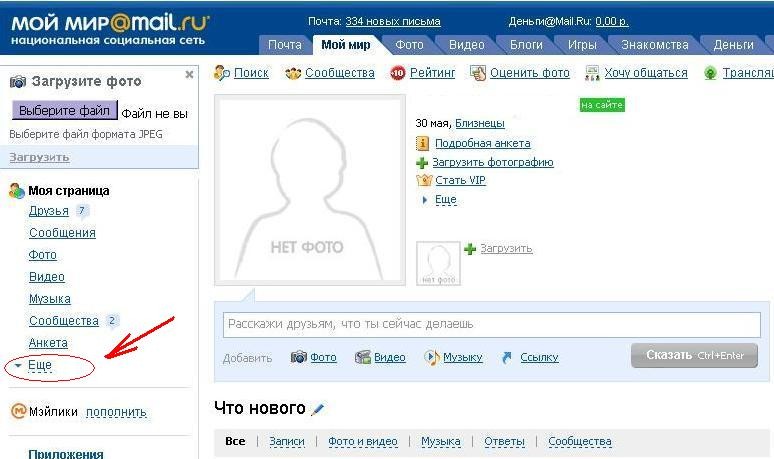Image resolution: width=774 pixels, height=459 pixels.
Task: Expand Еще under profile links
Action: click(445, 199)
